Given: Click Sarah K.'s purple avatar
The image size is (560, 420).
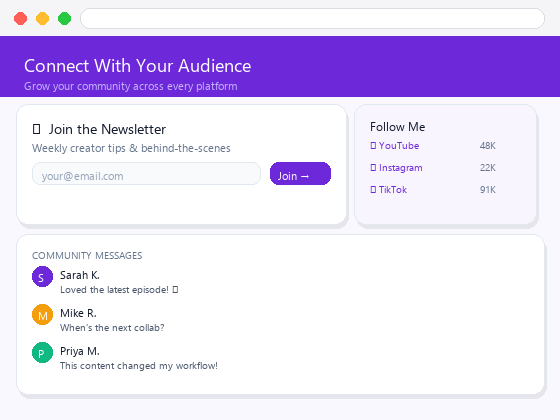Looking at the screenshot, I should click(42, 277).
